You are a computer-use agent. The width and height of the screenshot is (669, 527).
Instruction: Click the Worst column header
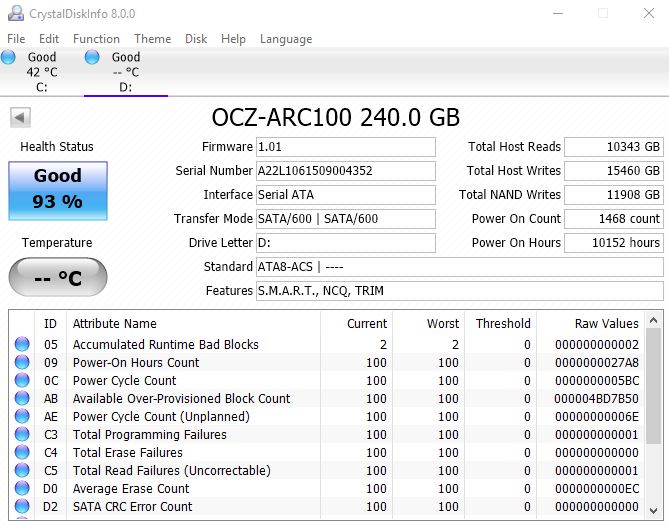[428, 323]
